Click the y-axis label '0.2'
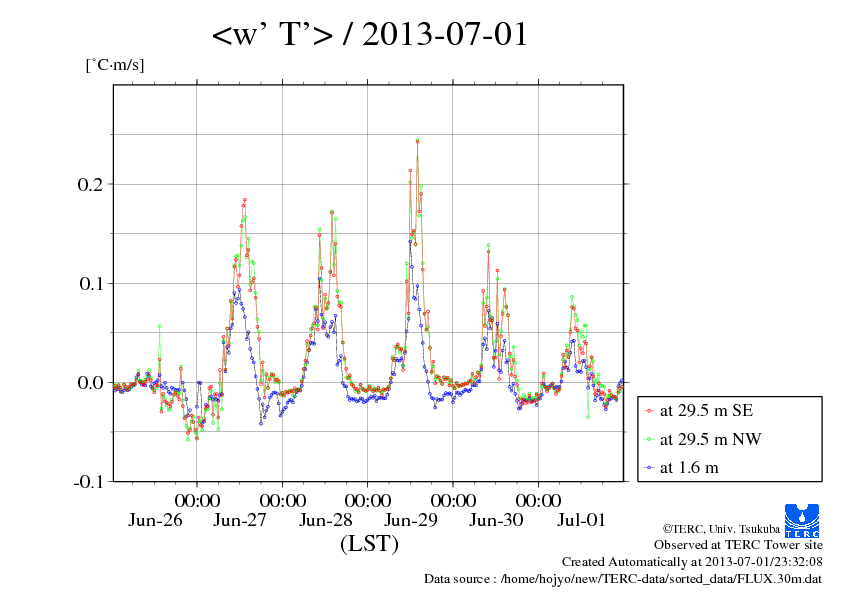842x595 pixels. [x=90, y=184]
